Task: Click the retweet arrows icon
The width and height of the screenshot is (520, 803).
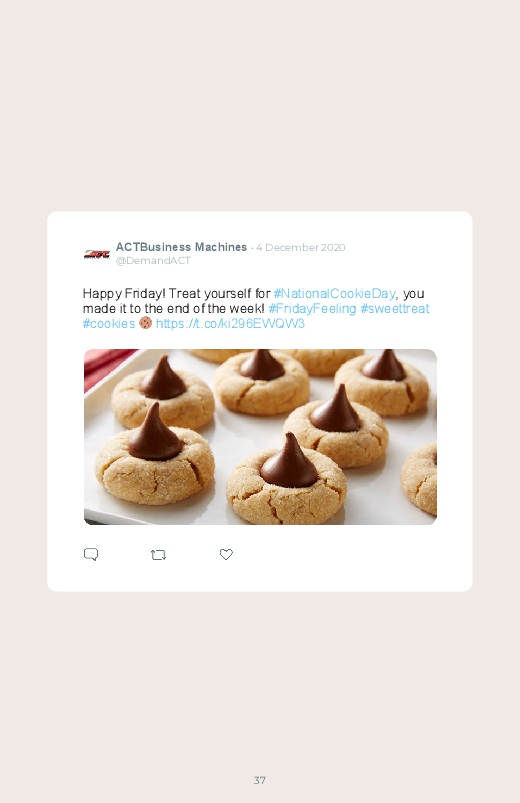Action: [158, 555]
